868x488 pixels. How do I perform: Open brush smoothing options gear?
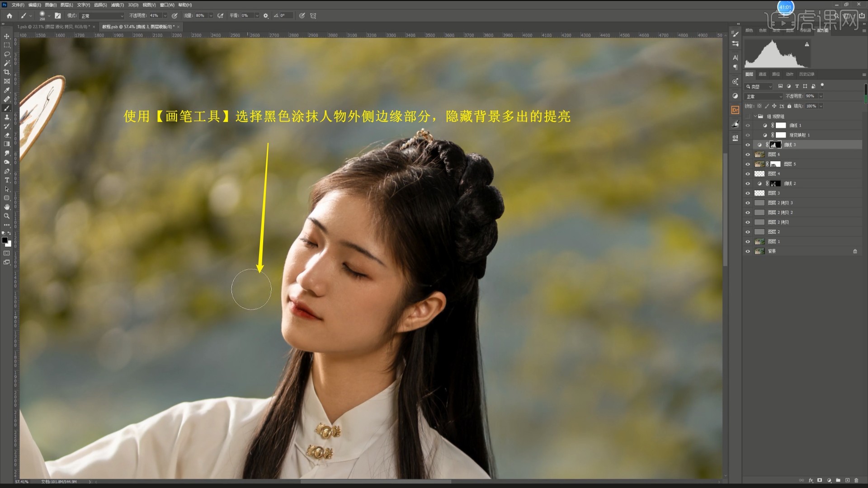pos(266,15)
